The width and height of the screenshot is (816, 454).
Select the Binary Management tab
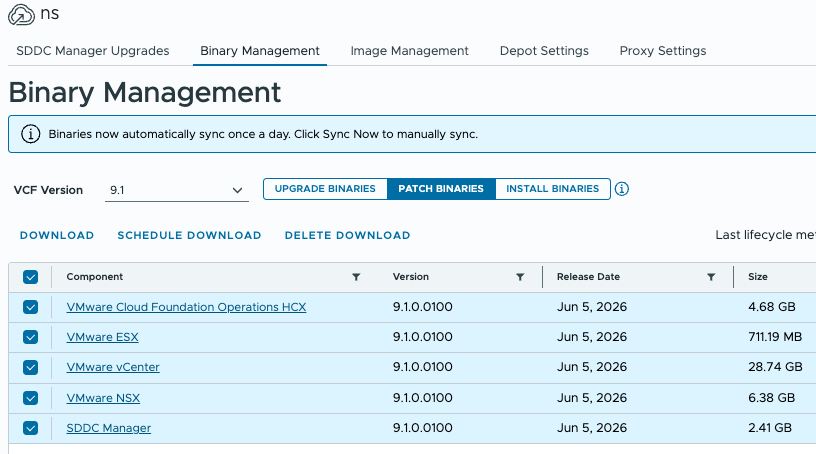click(260, 51)
